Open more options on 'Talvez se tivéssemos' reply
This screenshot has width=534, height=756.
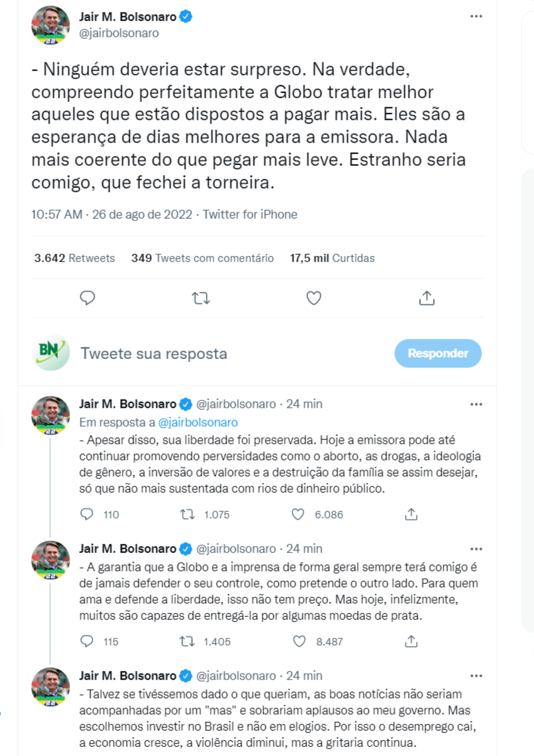pyautogui.click(x=476, y=676)
